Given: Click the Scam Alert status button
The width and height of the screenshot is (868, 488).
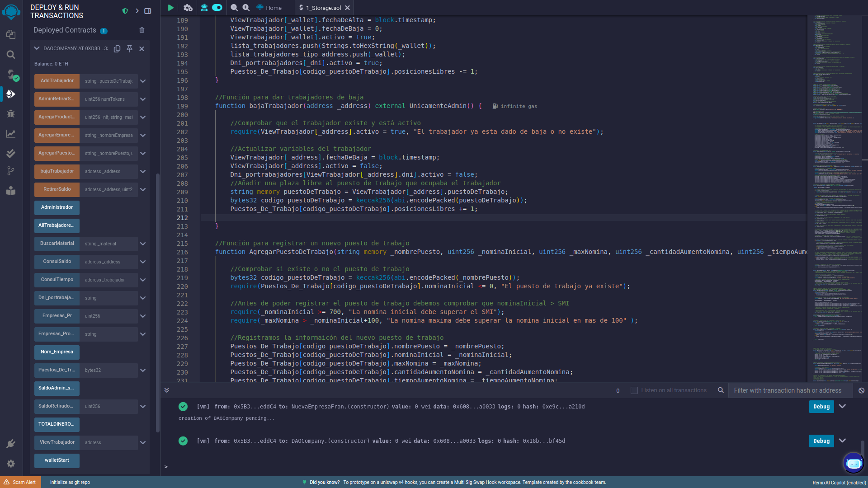Looking at the screenshot, I should point(20,482).
